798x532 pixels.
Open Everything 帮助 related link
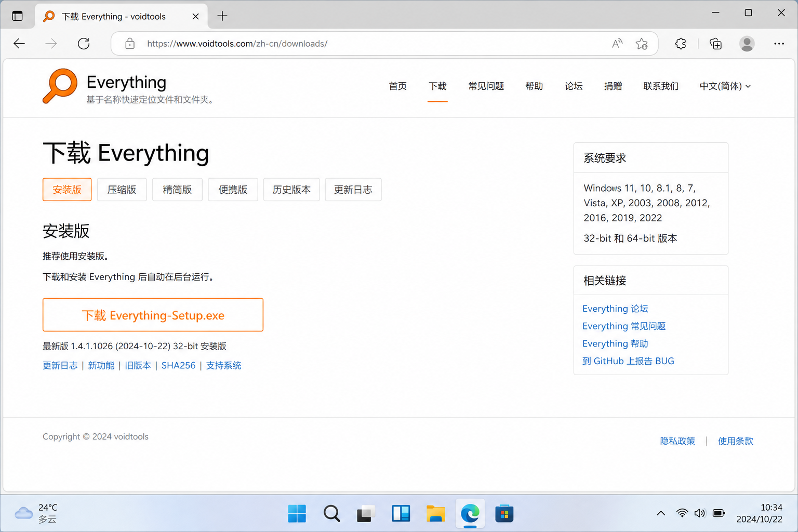pyautogui.click(x=615, y=344)
